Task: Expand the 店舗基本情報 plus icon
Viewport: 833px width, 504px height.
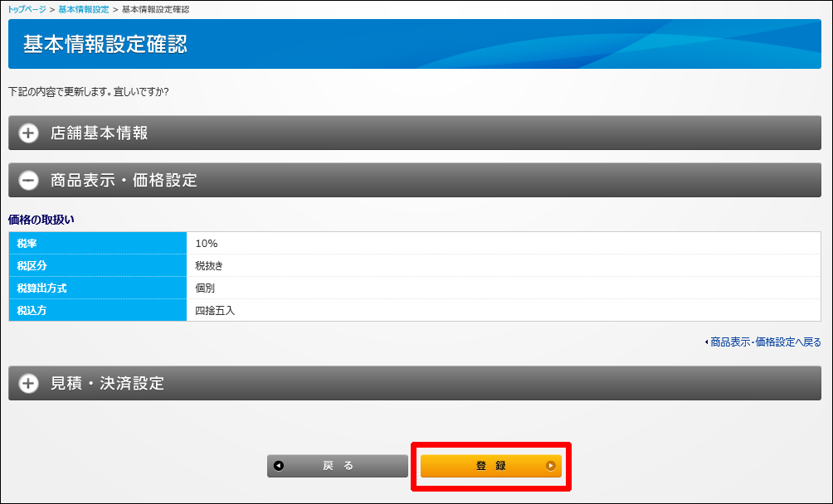Action: [29, 133]
